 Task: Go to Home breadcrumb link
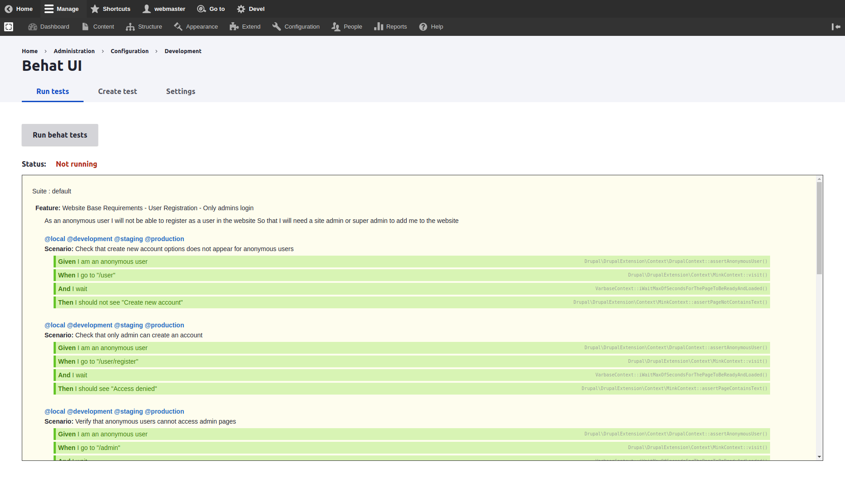coord(30,51)
